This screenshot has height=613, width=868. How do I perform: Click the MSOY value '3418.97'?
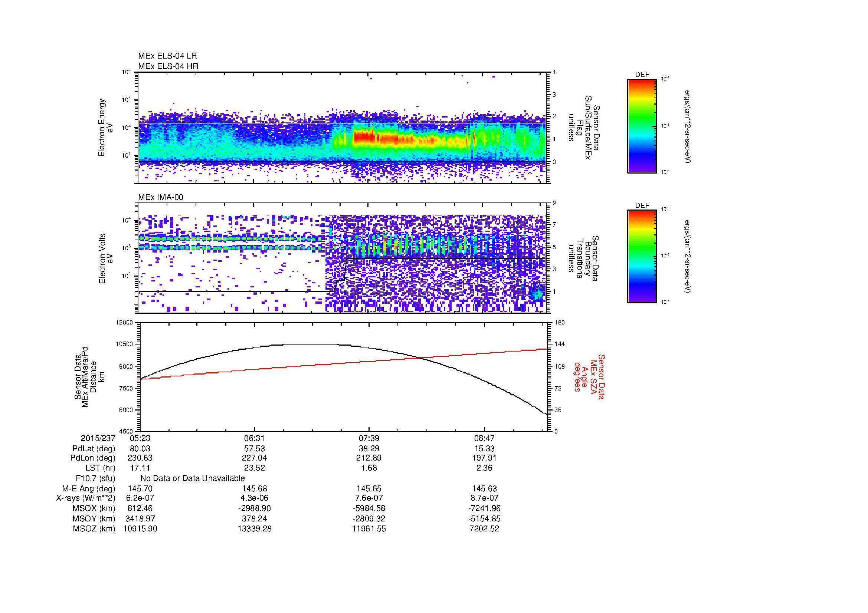[x=140, y=518]
